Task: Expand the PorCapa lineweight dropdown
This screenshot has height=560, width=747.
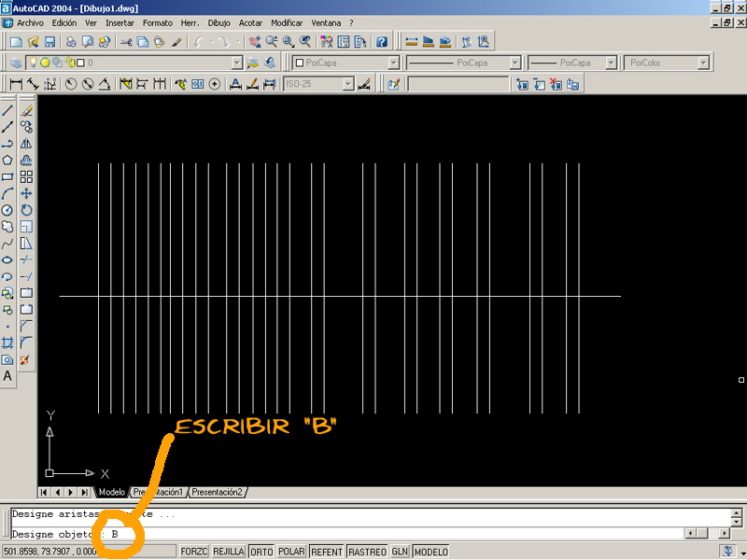Action: [x=611, y=63]
